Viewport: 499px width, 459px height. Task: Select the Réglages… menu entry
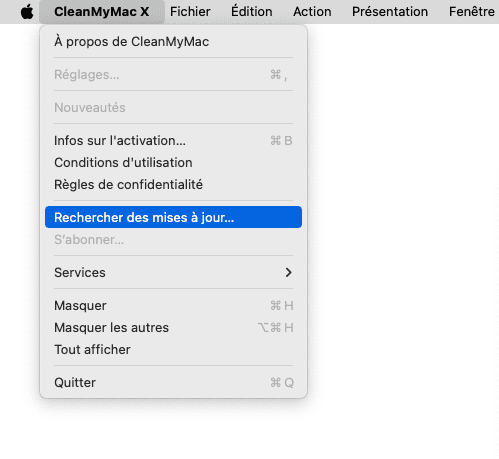tap(173, 75)
